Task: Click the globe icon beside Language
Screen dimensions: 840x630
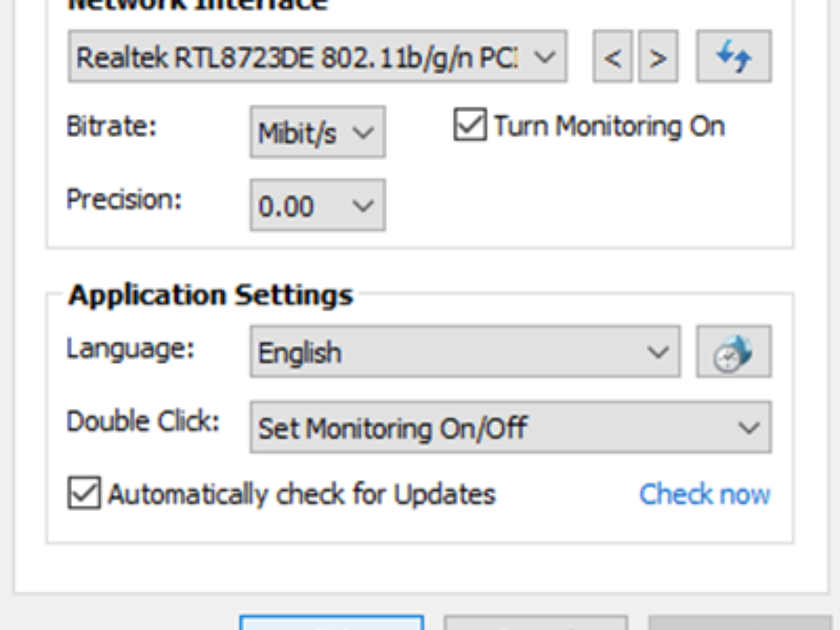Action: tap(734, 351)
